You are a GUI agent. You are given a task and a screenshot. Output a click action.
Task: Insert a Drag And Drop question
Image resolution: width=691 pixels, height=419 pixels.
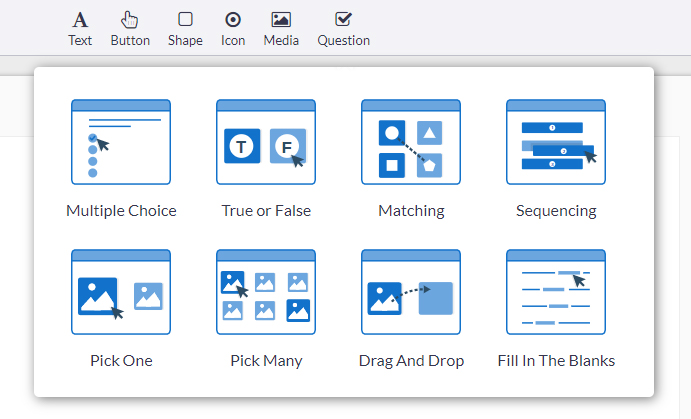coord(411,292)
